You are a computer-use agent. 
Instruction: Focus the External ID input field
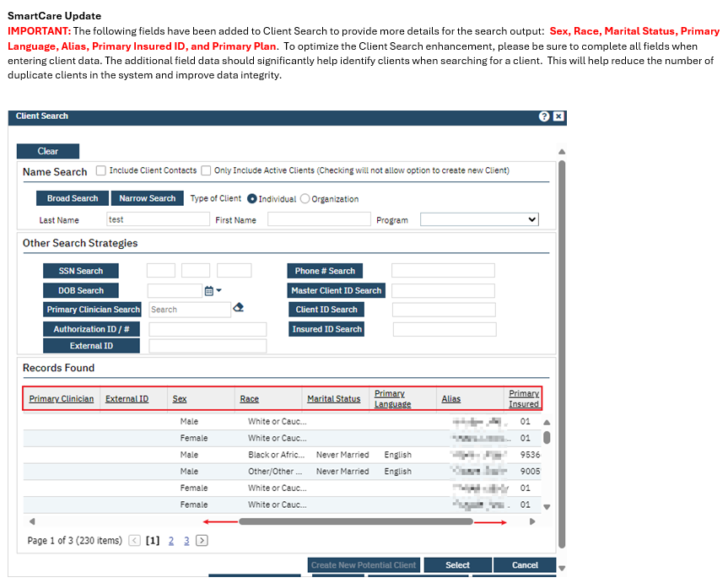[208, 346]
